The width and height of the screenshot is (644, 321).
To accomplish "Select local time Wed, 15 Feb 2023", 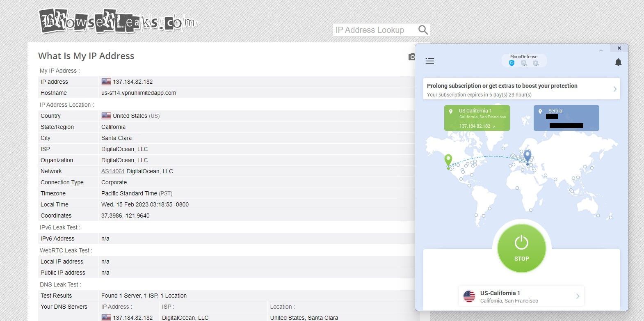I will (145, 204).
